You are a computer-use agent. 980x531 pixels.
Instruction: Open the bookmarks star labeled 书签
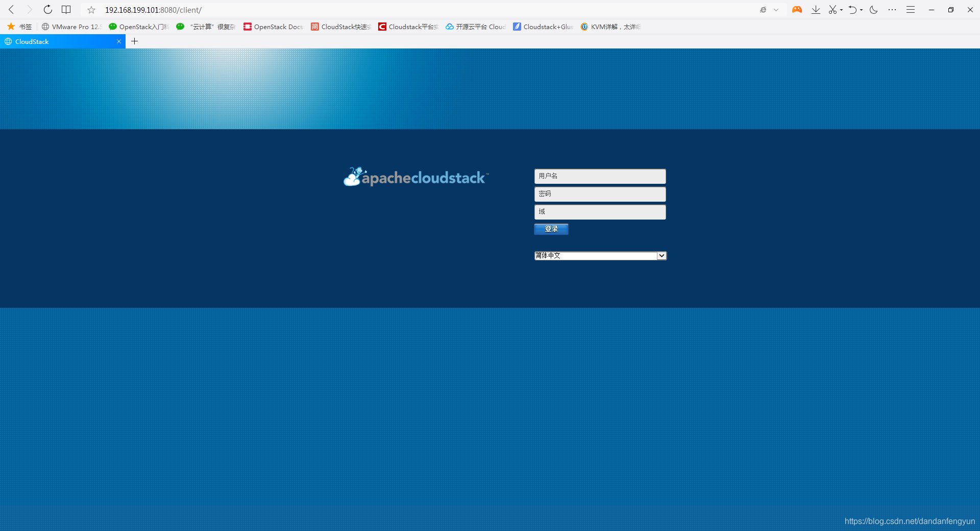[x=19, y=27]
